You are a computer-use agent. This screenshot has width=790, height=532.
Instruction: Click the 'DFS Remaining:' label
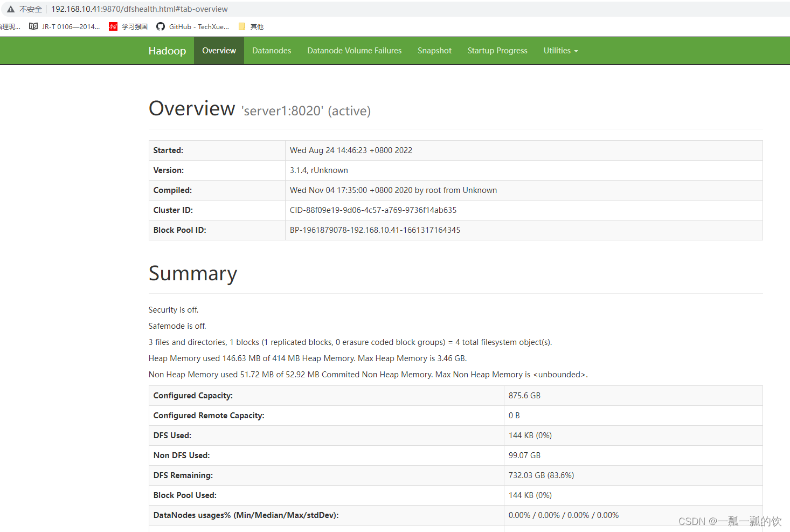point(183,475)
